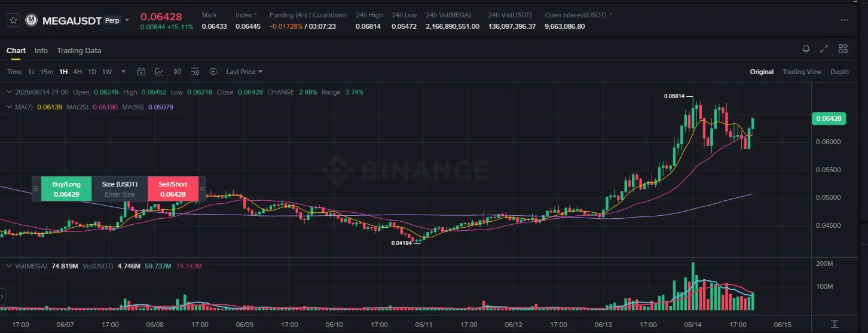Switch to the Chart tab
This screenshot has height=333, width=868.
click(16, 51)
